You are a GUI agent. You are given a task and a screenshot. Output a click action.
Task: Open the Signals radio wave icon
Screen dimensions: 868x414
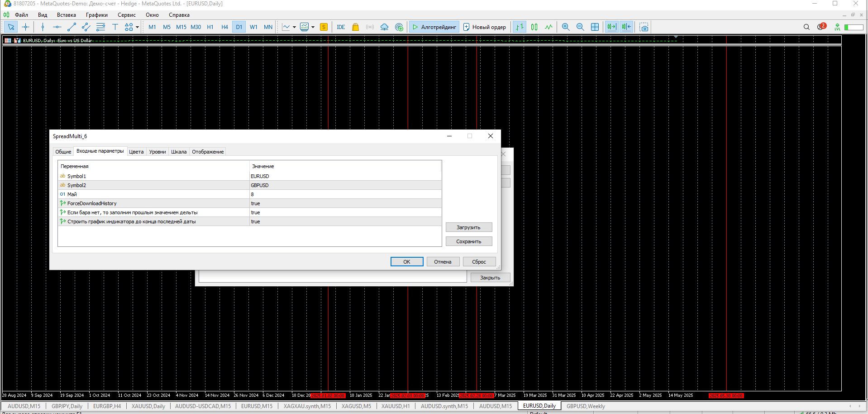tap(370, 27)
